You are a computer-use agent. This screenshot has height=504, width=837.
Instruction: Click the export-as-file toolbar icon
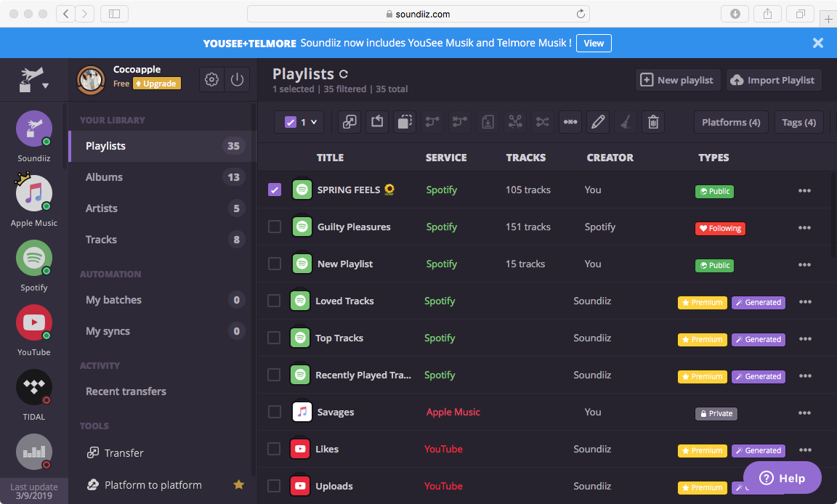coord(488,122)
